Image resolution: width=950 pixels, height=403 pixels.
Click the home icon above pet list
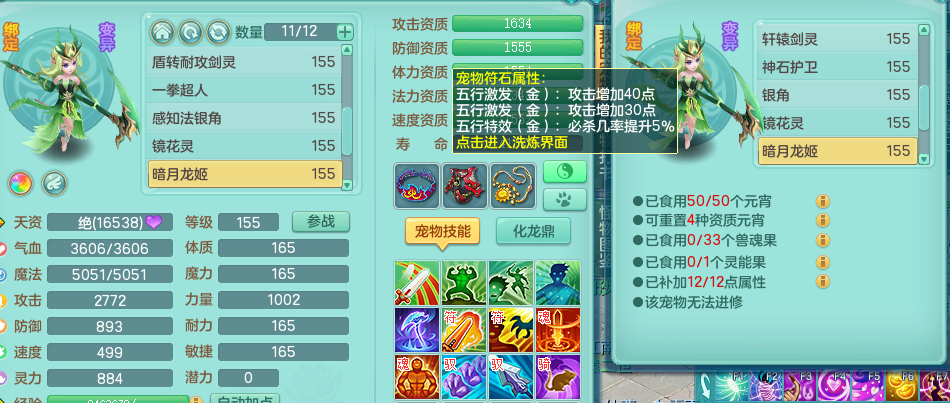click(162, 32)
